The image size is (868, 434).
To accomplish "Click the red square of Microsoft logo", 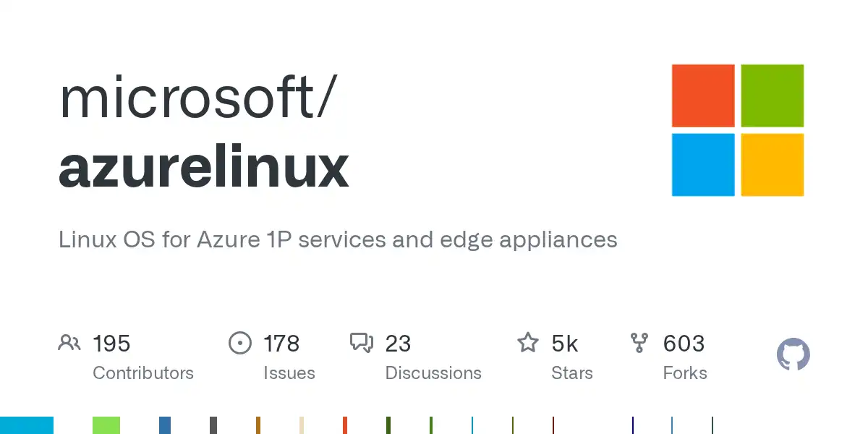I will pos(703,95).
